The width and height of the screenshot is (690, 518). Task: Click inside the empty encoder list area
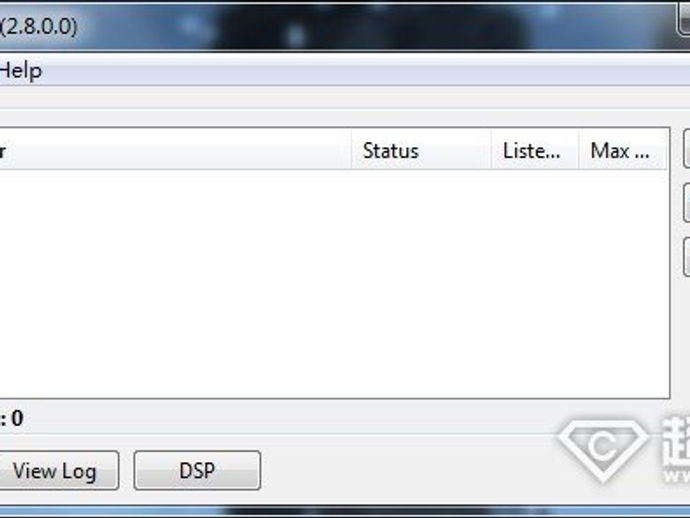(334, 284)
